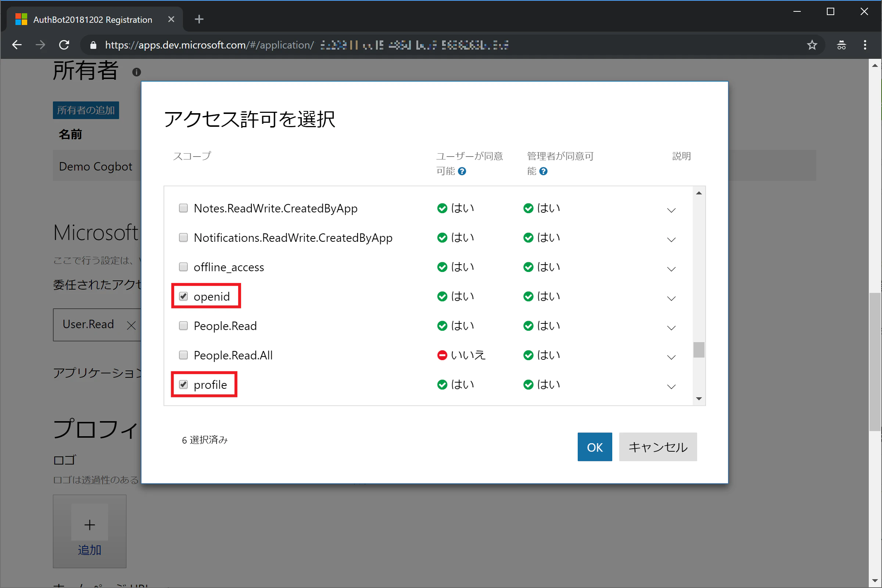Click the red いいえ icon for People.Read.All
This screenshot has height=588, width=882.
[x=442, y=355]
